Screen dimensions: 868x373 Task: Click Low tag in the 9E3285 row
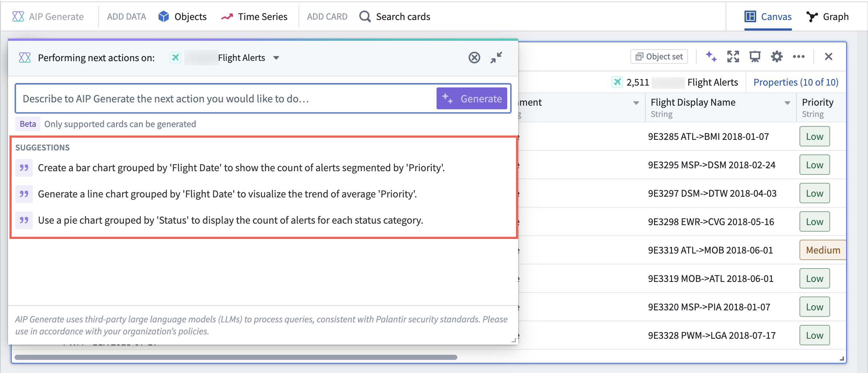pyautogui.click(x=815, y=137)
